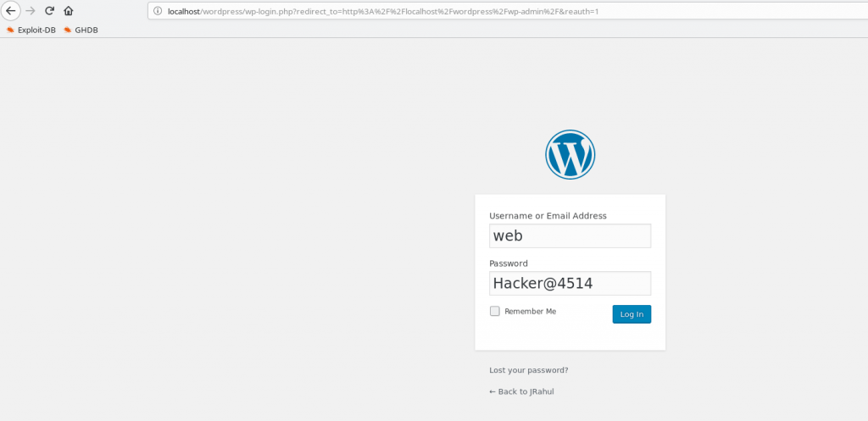Show site information icon in address bar

click(x=158, y=10)
